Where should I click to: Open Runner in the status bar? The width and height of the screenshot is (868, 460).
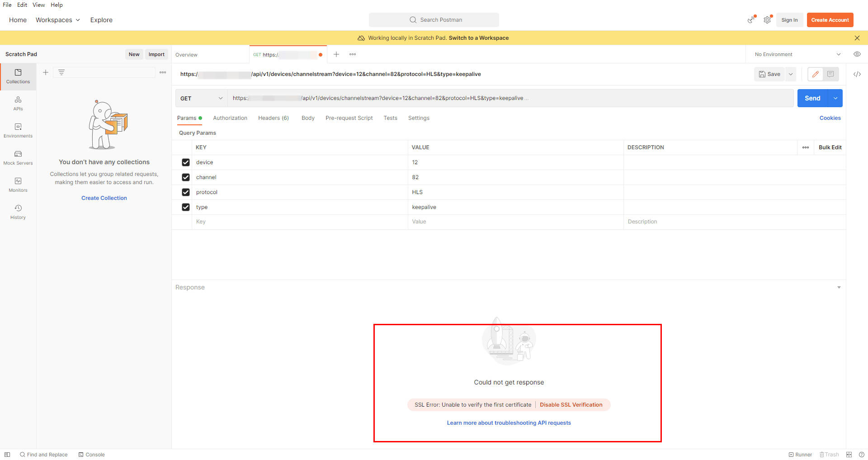(x=800, y=455)
